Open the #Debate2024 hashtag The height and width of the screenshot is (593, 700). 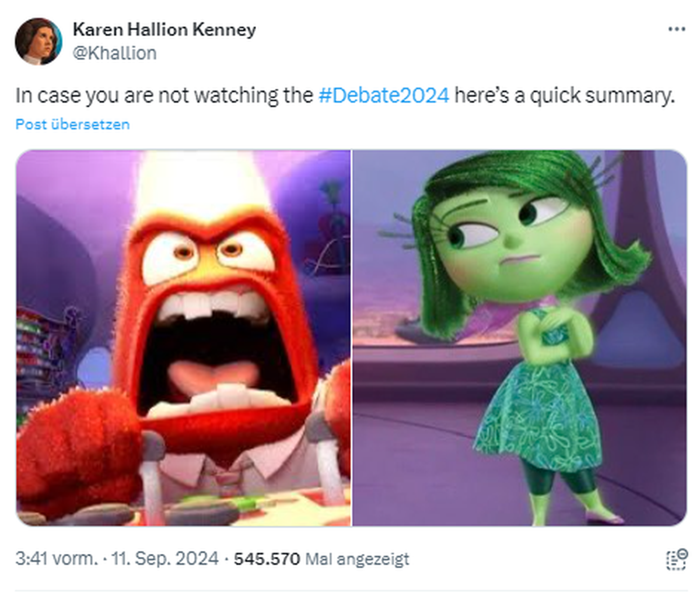pos(384,95)
